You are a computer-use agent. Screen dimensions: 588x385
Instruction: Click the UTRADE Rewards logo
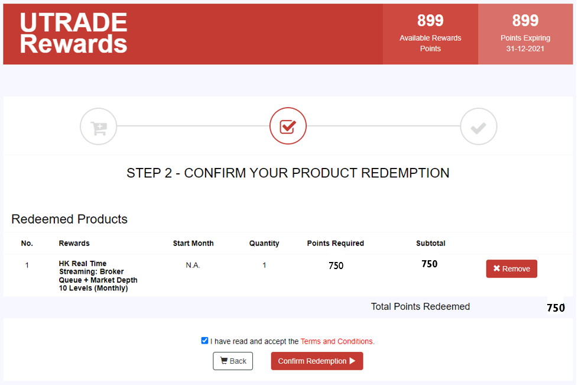coord(74,33)
